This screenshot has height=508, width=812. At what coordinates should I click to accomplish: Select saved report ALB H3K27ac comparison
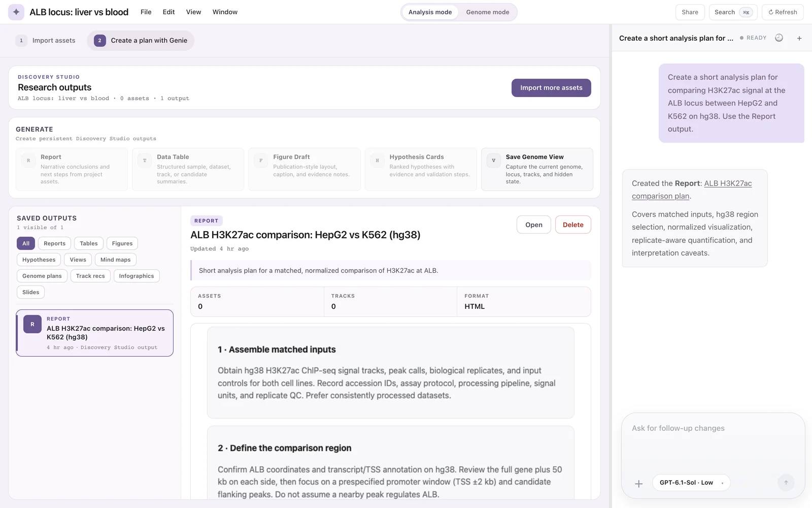[94, 333]
